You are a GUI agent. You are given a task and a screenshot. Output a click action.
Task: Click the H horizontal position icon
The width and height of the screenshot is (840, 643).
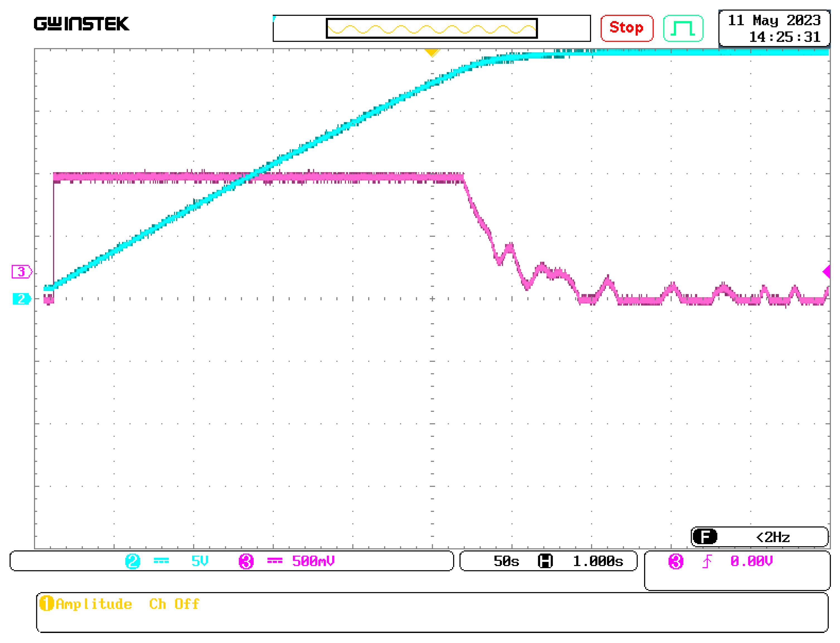coord(545,561)
